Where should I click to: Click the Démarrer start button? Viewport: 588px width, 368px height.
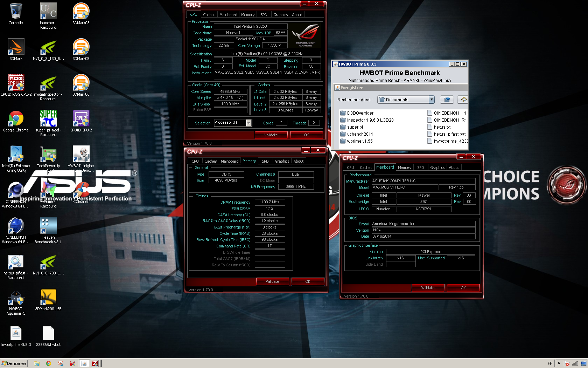14,363
